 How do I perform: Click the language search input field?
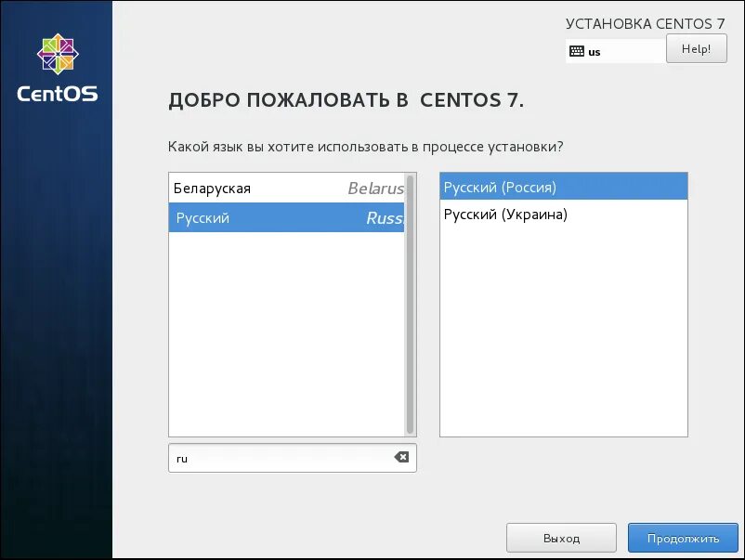[x=293, y=458]
